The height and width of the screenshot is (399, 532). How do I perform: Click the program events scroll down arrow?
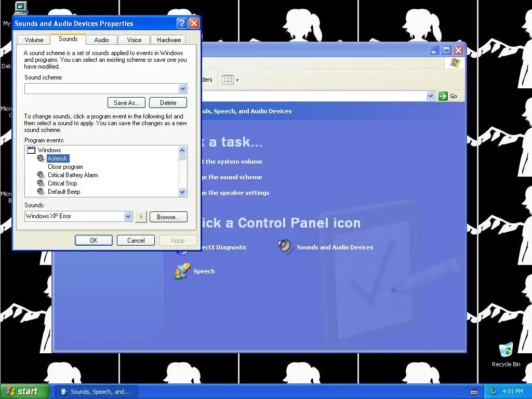(x=182, y=192)
